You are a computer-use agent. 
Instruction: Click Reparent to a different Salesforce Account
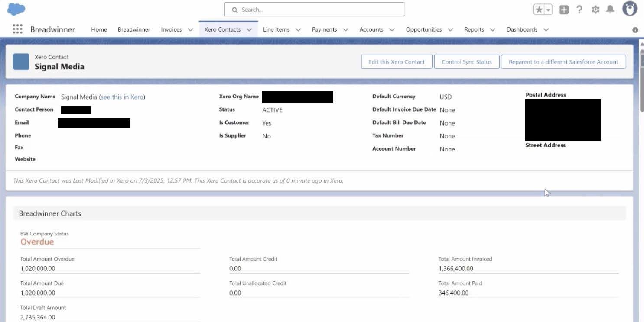coord(563,62)
